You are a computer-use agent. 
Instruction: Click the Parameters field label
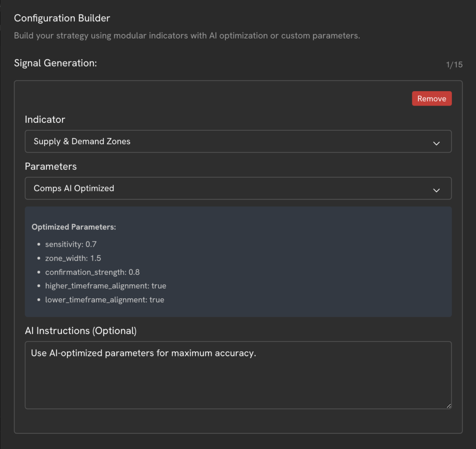click(51, 167)
